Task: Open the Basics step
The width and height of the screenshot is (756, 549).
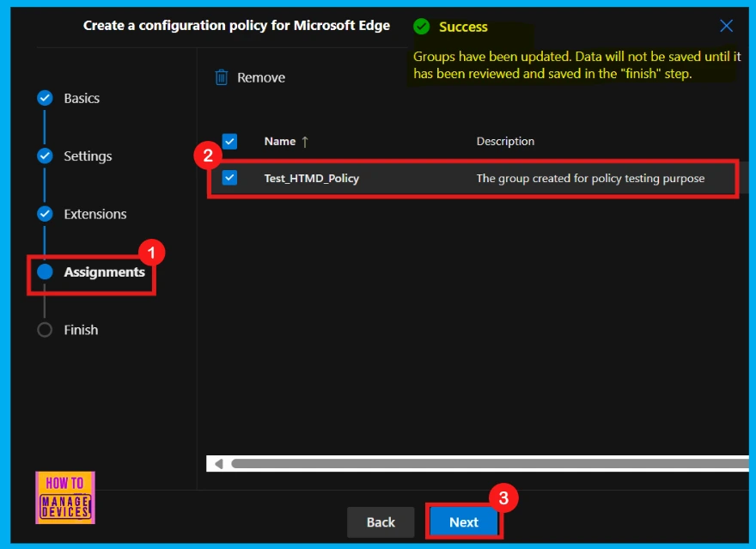Action: (82, 98)
